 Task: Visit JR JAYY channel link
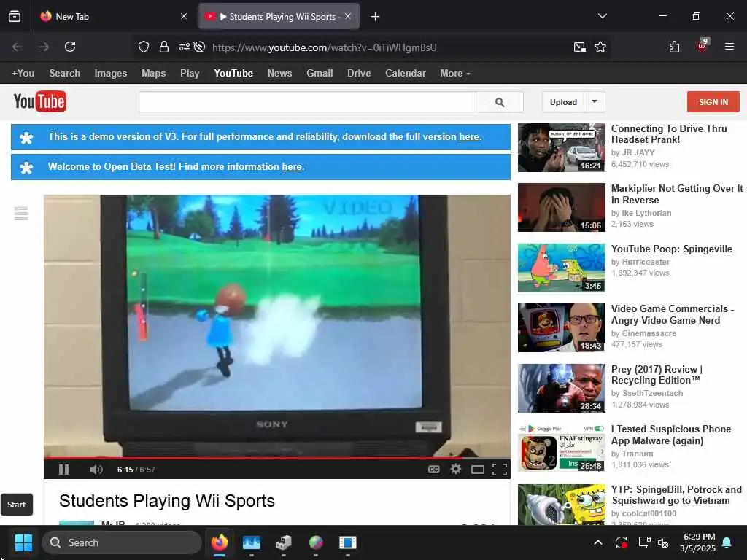[638, 152]
